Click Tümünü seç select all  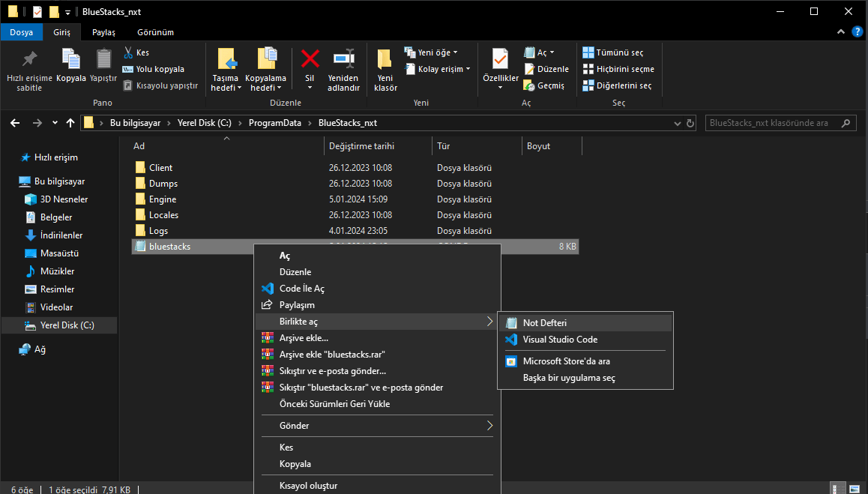click(x=613, y=52)
